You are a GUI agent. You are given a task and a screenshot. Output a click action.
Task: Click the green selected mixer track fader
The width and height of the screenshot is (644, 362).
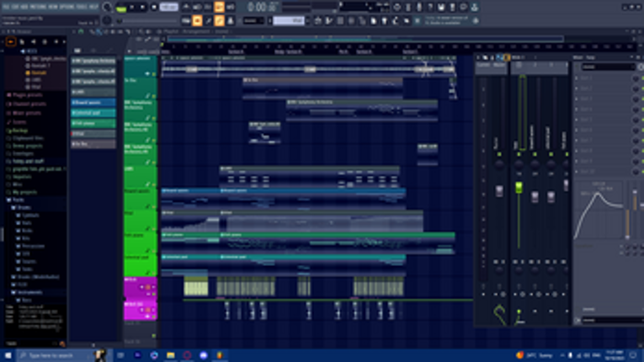point(519,187)
